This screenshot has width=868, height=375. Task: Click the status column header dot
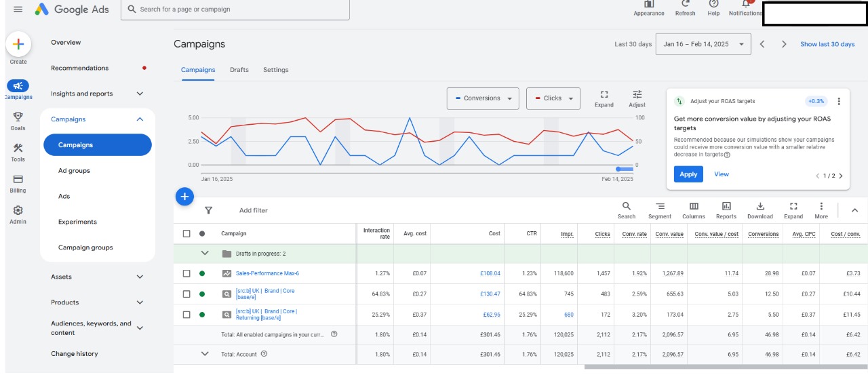201,233
